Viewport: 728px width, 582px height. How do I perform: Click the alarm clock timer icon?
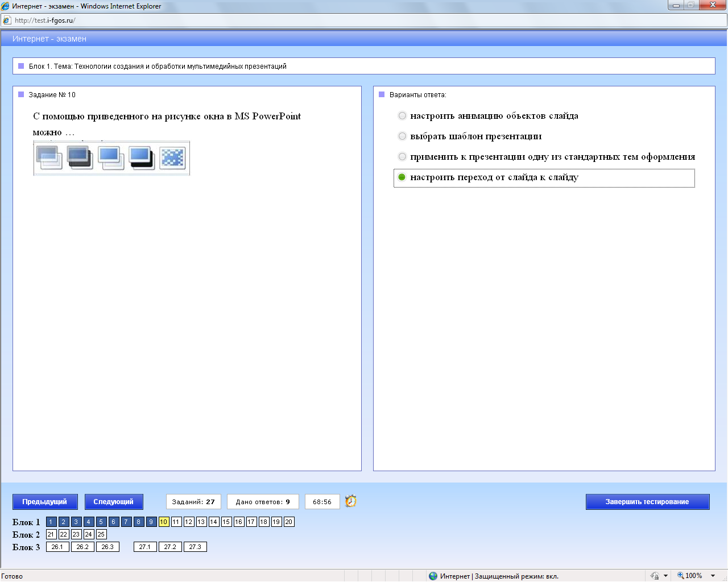(x=351, y=501)
